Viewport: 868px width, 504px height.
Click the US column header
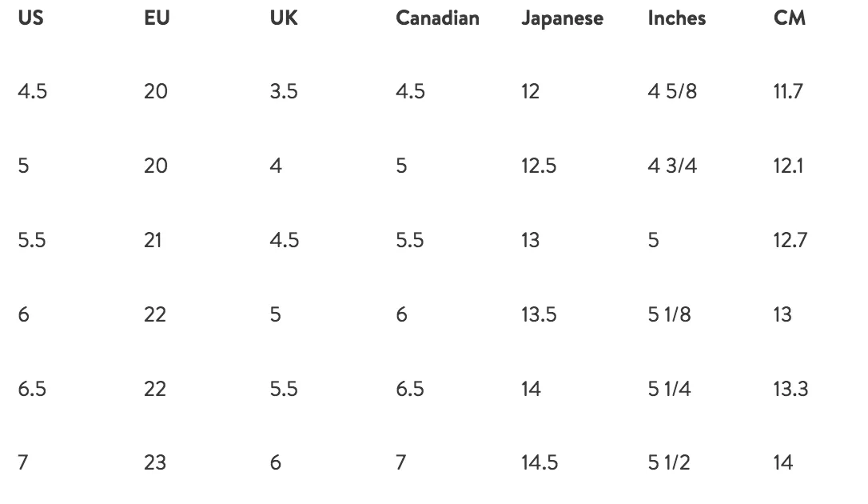(30, 18)
